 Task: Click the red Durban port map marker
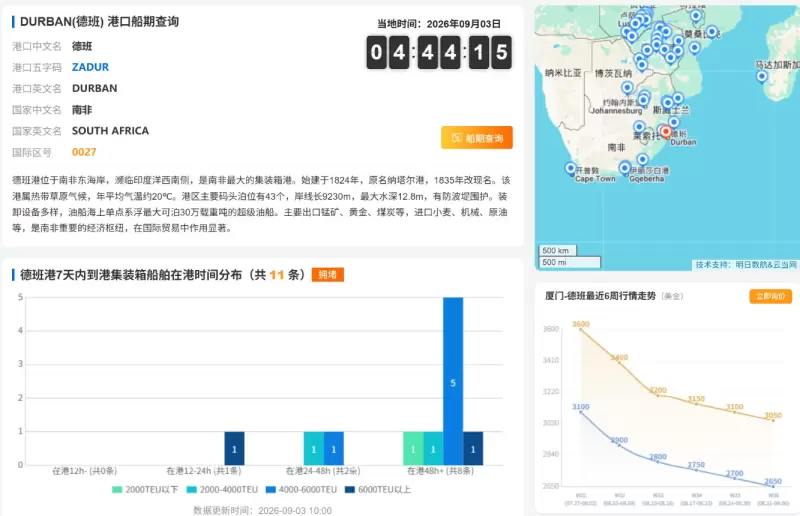pos(665,132)
